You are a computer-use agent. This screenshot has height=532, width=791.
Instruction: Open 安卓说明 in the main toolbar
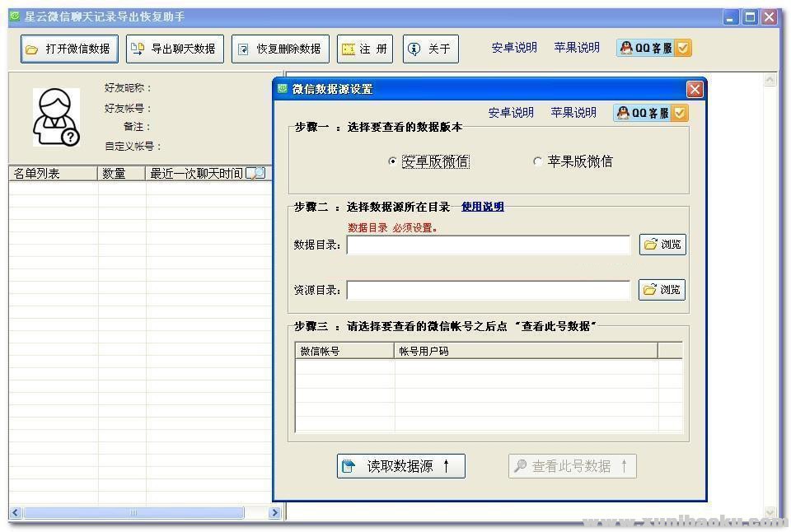(x=514, y=48)
